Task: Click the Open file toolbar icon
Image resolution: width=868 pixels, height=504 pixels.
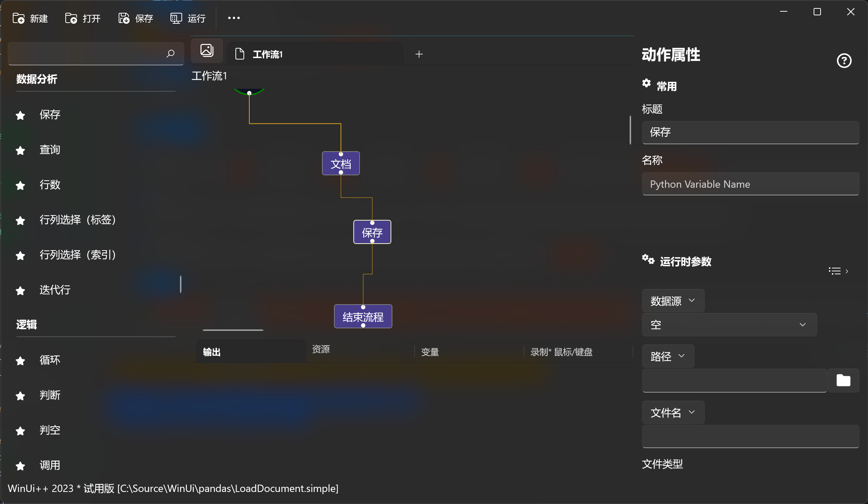Action: click(71, 18)
